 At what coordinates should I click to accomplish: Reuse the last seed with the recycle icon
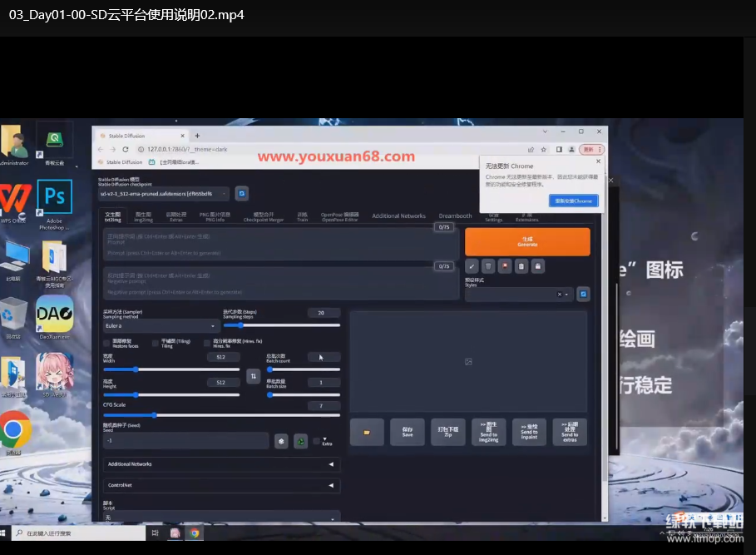point(301,441)
